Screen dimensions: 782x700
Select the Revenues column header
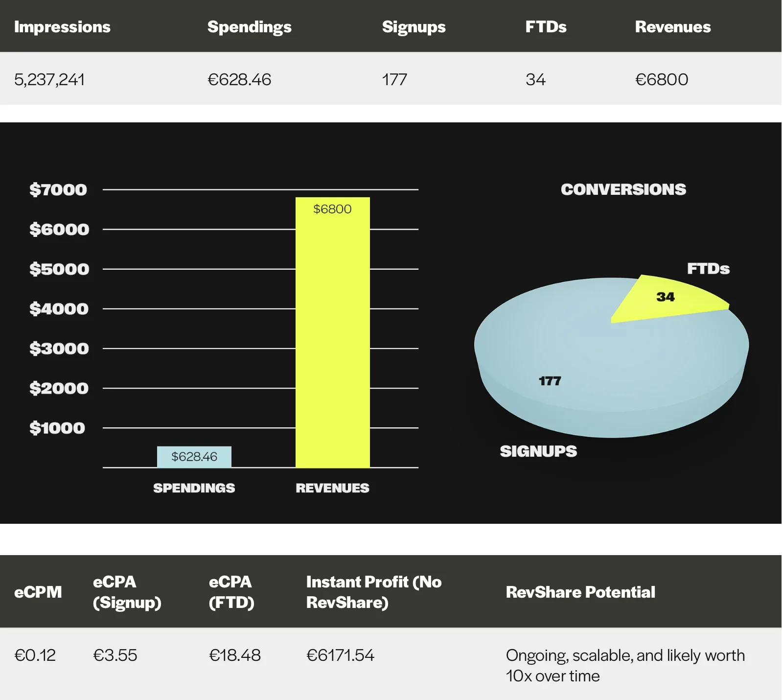tap(672, 27)
